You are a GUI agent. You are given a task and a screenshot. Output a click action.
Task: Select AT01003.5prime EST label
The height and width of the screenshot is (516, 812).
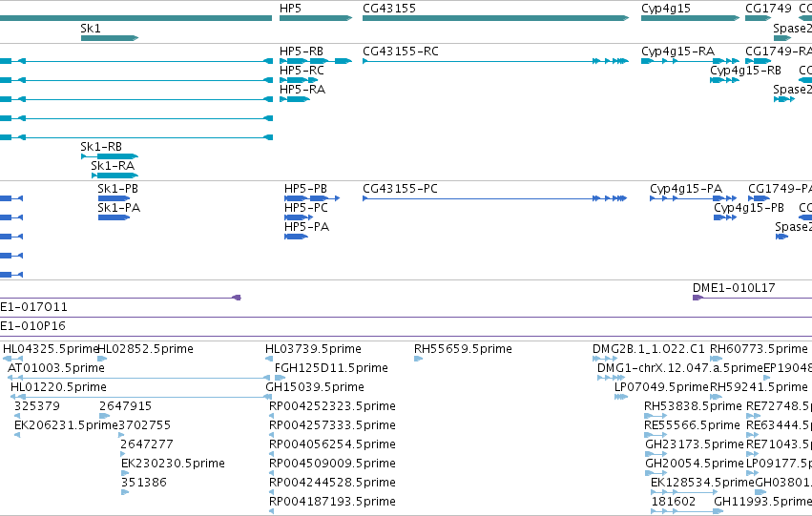tap(56, 368)
